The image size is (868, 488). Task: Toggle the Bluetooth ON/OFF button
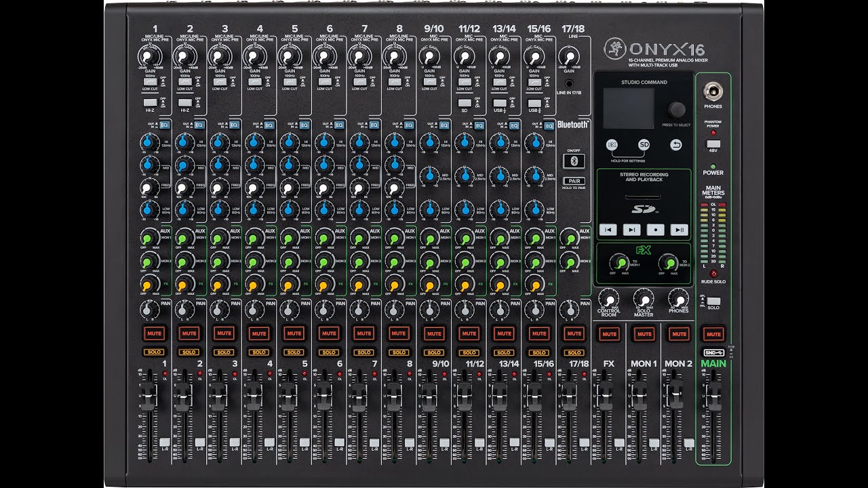click(574, 161)
